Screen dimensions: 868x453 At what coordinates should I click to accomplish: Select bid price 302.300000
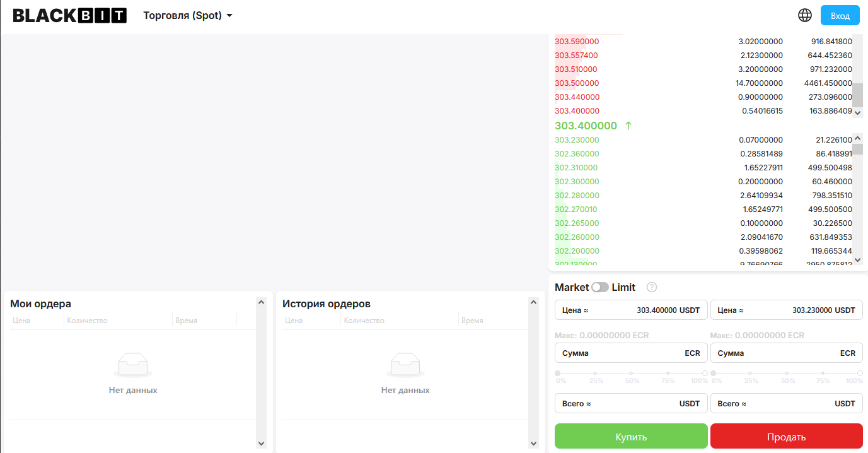click(577, 182)
